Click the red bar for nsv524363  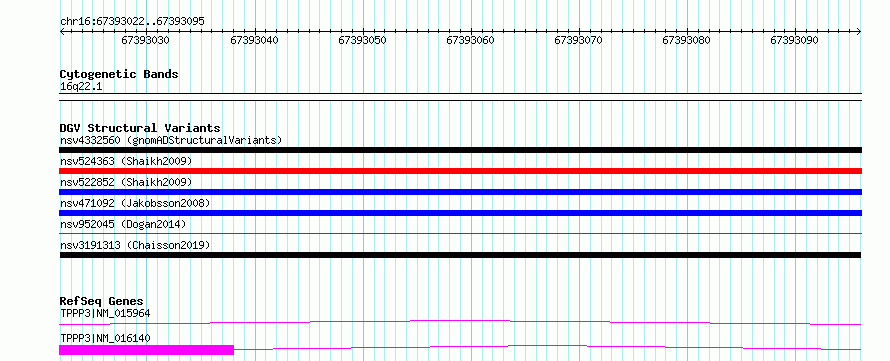pos(460,171)
